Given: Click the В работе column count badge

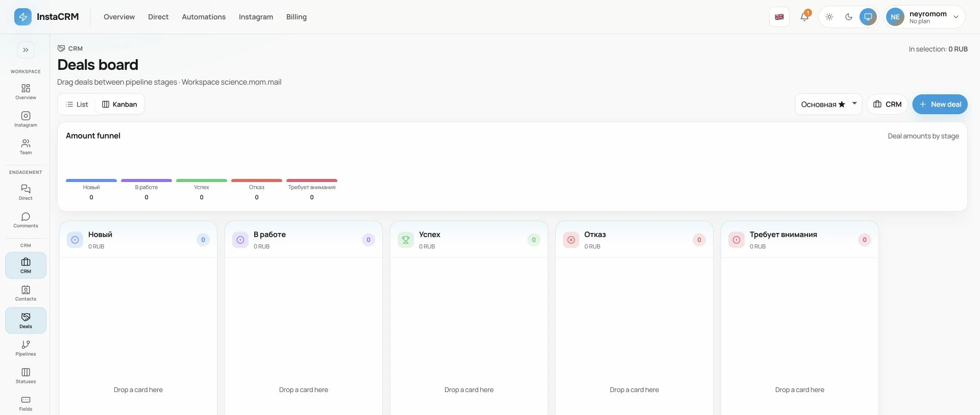Looking at the screenshot, I should tap(369, 240).
